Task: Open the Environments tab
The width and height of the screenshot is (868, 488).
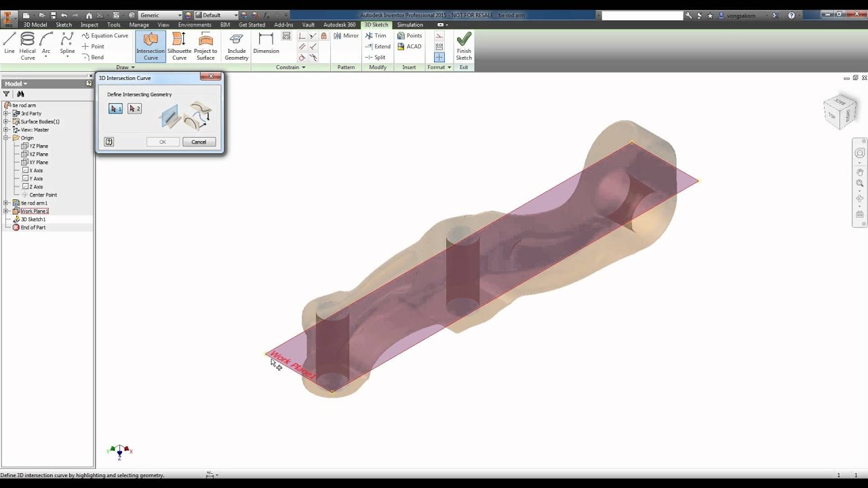Action: (195, 25)
